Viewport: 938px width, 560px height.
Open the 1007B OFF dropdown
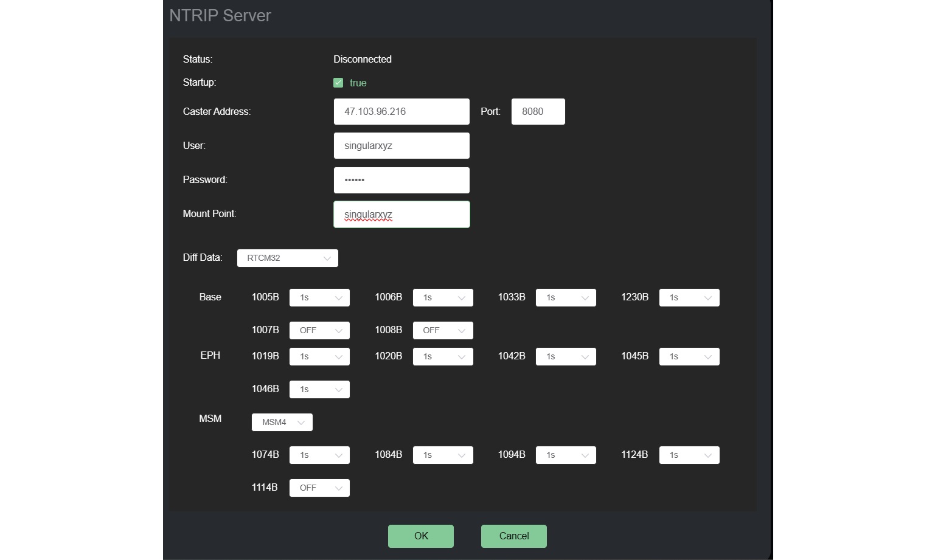tap(319, 330)
